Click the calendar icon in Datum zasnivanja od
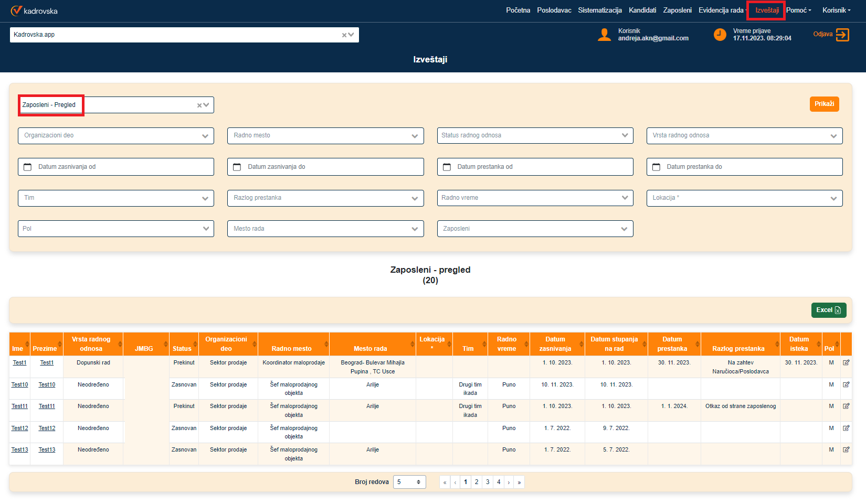Image resolution: width=866 pixels, height=504 pixels. (x=28, y=167)
